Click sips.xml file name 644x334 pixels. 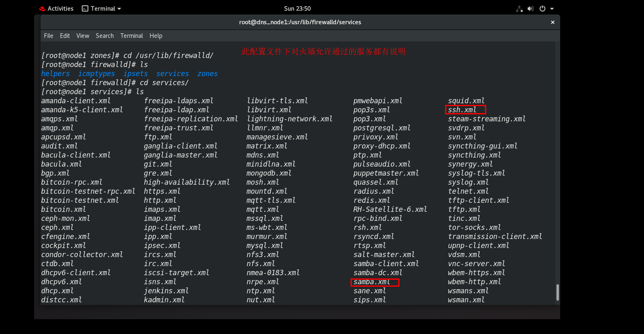tap(370, 300)
